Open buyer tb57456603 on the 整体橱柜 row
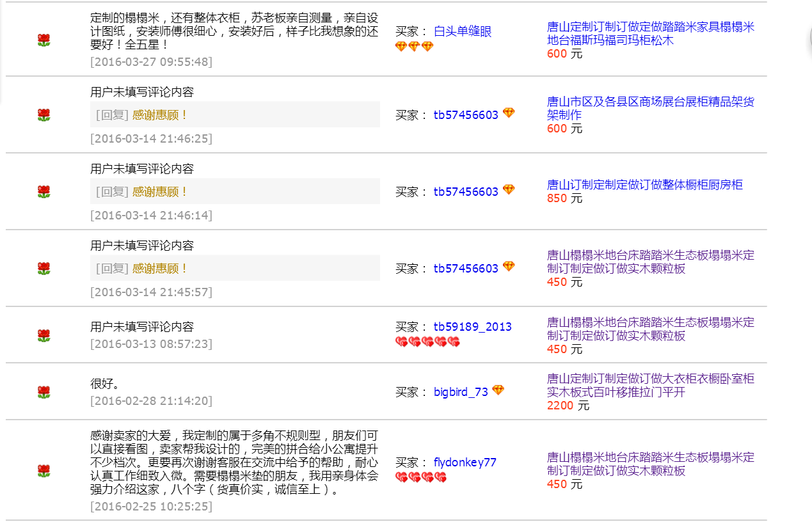This screenshot has width=812, height=522. tap(466, 192)
